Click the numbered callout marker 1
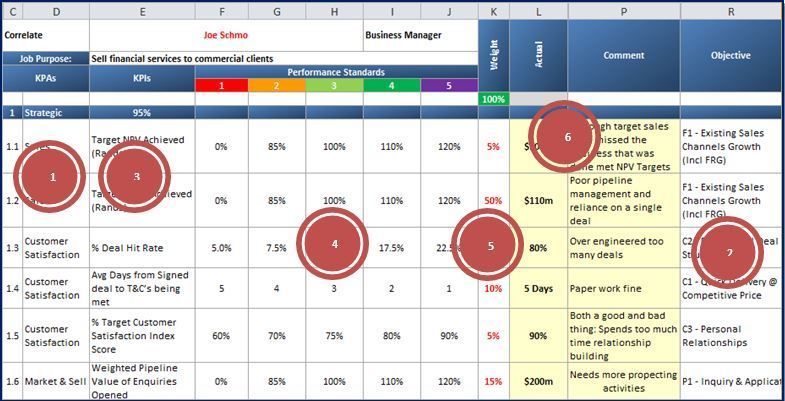Screen dimensions: 785x401 tap(50, 176)
